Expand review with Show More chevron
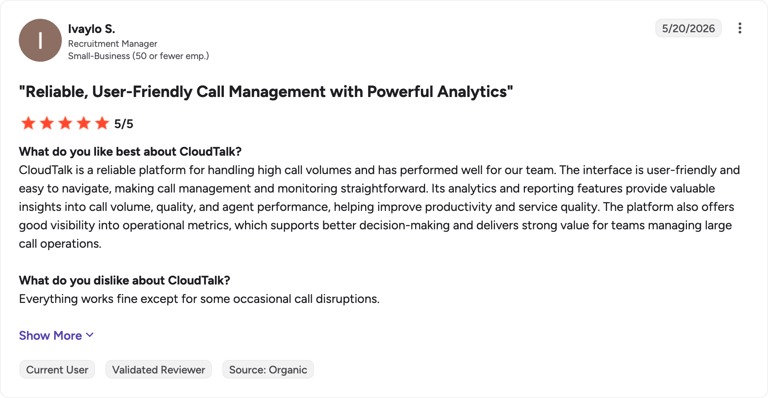The height and width of the screenshot is (398, 768). [90, 335]
